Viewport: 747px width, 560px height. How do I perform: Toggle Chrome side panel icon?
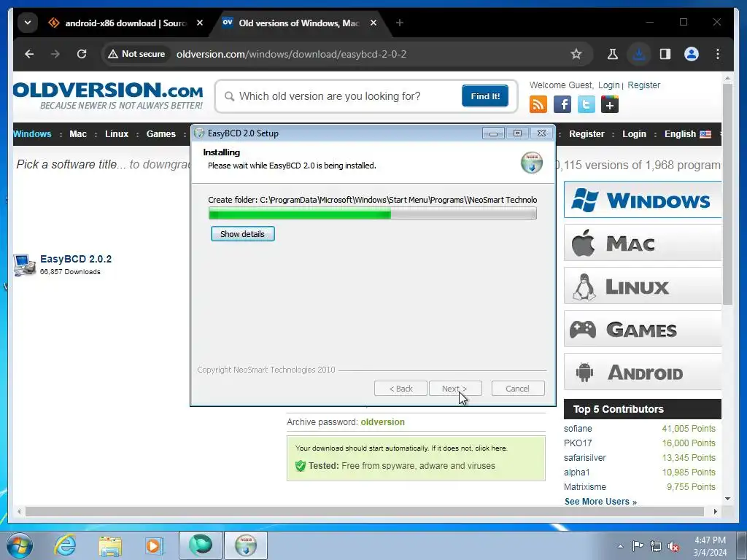665,54
